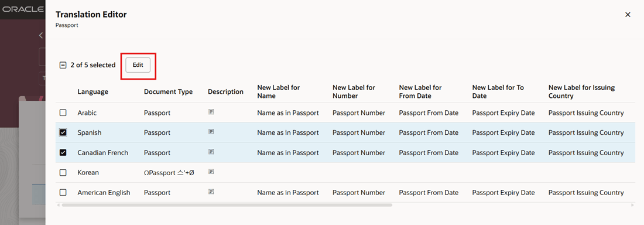Toggle the select-all checkbox beside '2 of 5 selected'
Image resolution: width=644 pixels, height=225 pixels.
(x=63, y=65)
